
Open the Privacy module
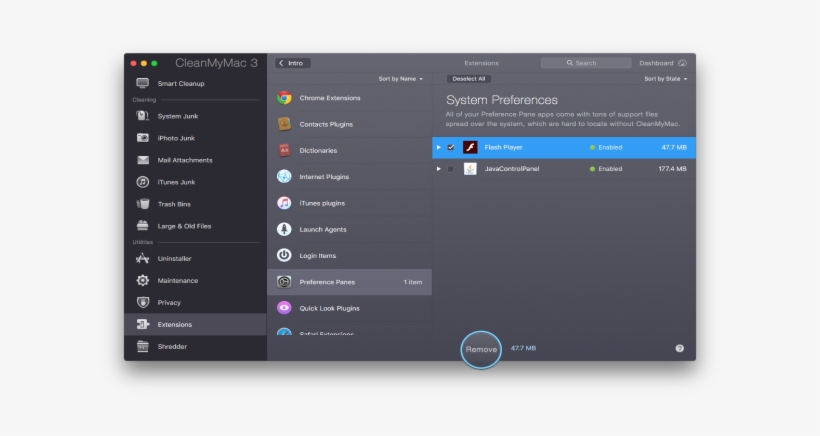(195, 302)
